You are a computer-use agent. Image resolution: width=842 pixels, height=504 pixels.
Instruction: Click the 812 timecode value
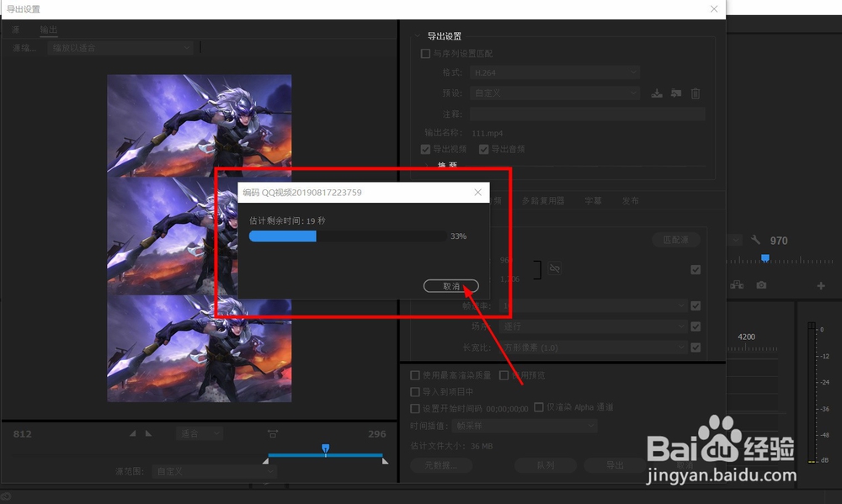[x=23, y=433]
